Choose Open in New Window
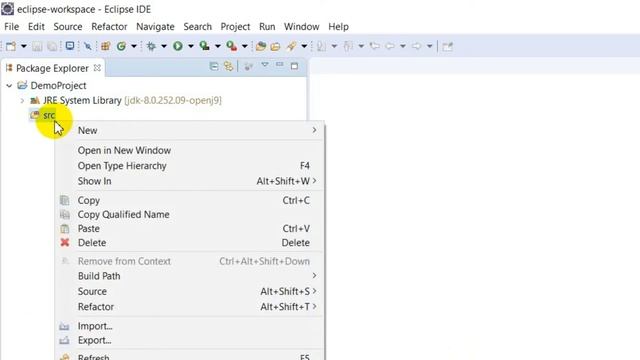 click(x=190, y=150)
